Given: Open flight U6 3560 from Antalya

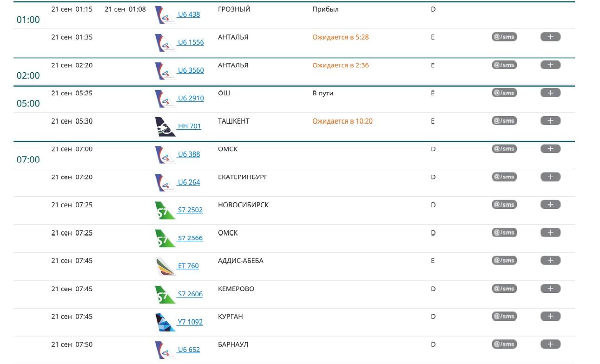Looking at the screenshot, I should [191, 70].
